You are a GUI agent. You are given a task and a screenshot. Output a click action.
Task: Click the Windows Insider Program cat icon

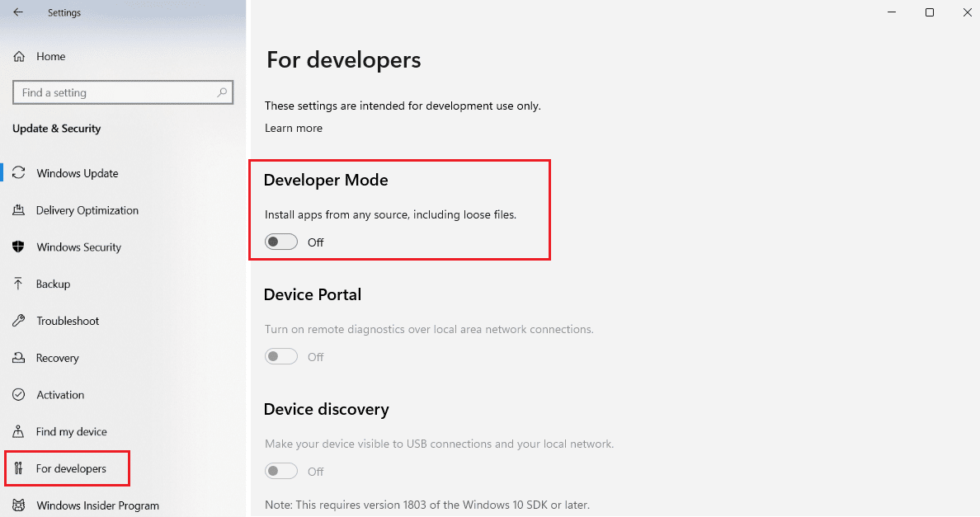click(19, 505)
